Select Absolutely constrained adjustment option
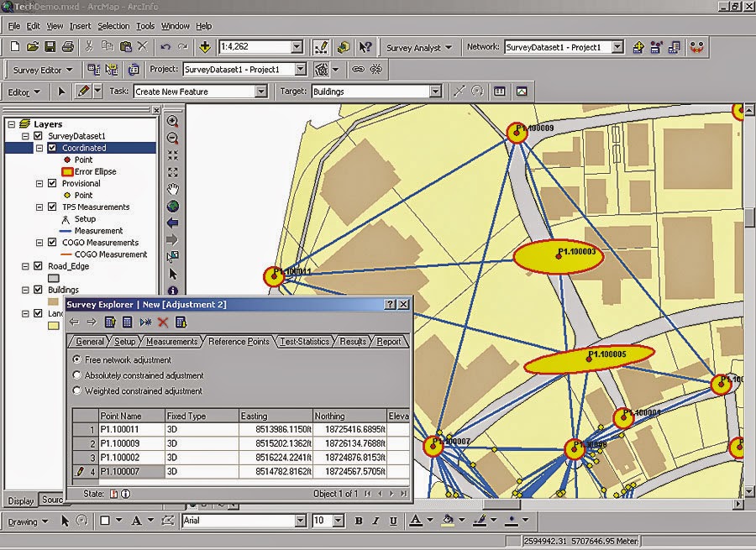756x550 pixels. tap(76, 375)
